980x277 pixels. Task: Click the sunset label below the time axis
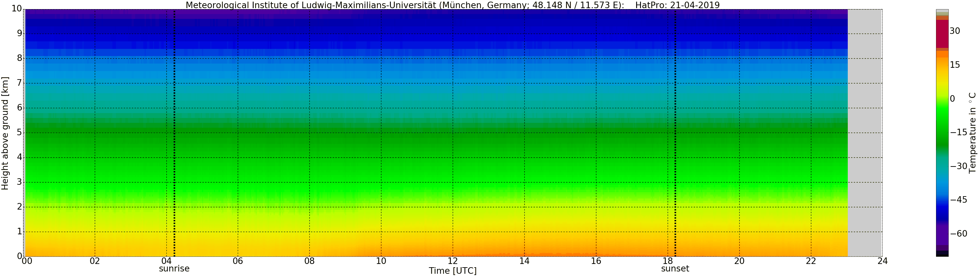[675, 269]
